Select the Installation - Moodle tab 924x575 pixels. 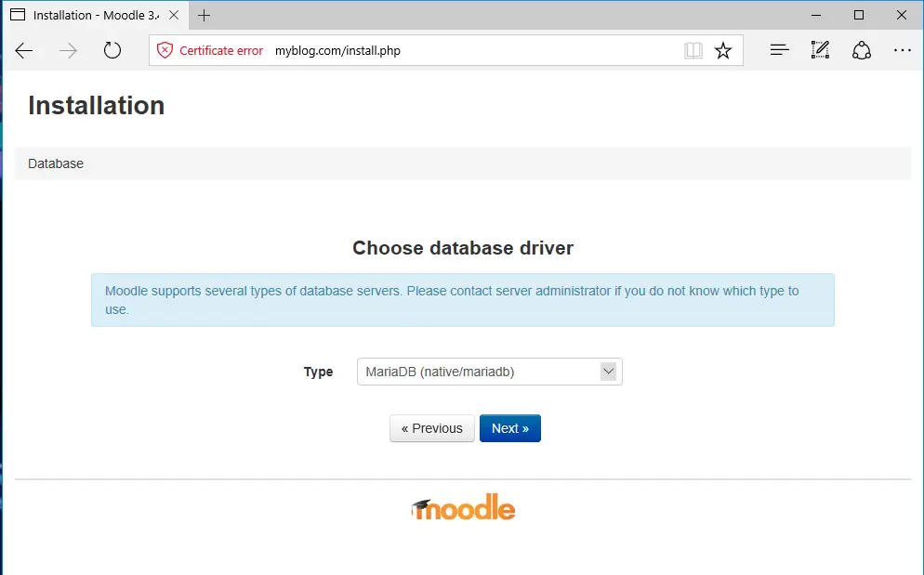[x=88, y=16]
